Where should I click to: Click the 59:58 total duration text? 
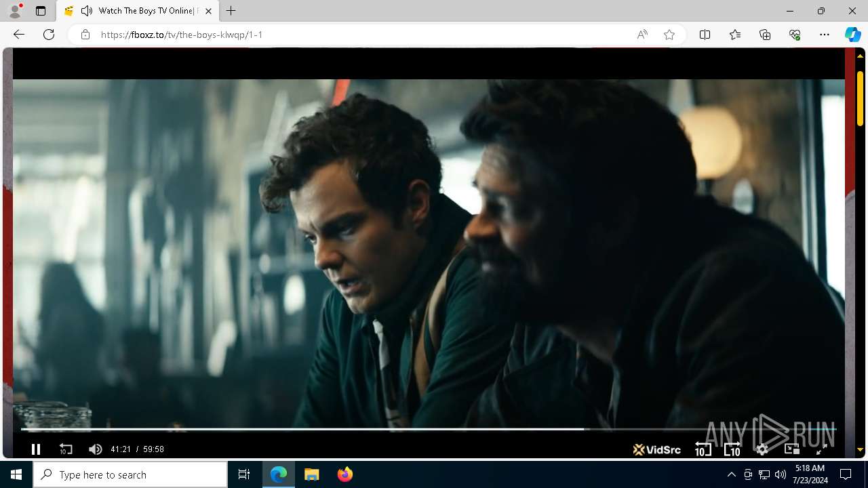pyautogui.click(x=153, y=449)
